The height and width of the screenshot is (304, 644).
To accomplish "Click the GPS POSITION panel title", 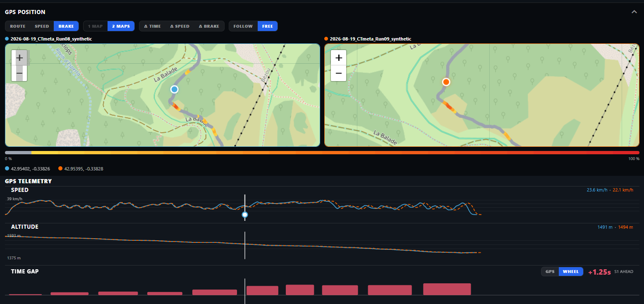I will pyautogui.click(x=25, y=12).
